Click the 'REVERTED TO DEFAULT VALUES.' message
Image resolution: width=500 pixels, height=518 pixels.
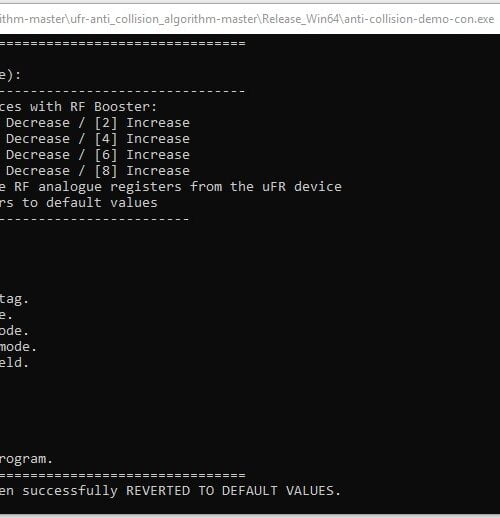point(233,491)
